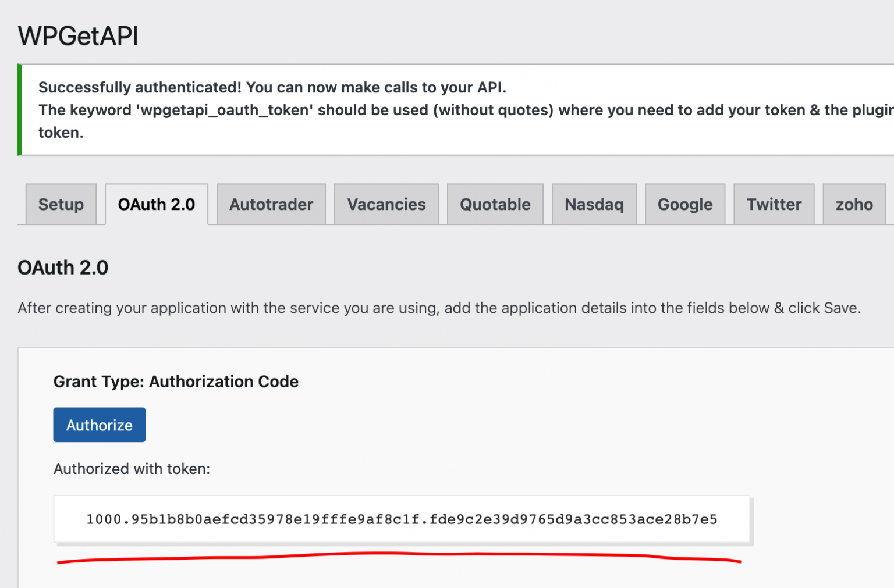Select the token text for copying
Screen dimensions: 894x588
[402, 519]
